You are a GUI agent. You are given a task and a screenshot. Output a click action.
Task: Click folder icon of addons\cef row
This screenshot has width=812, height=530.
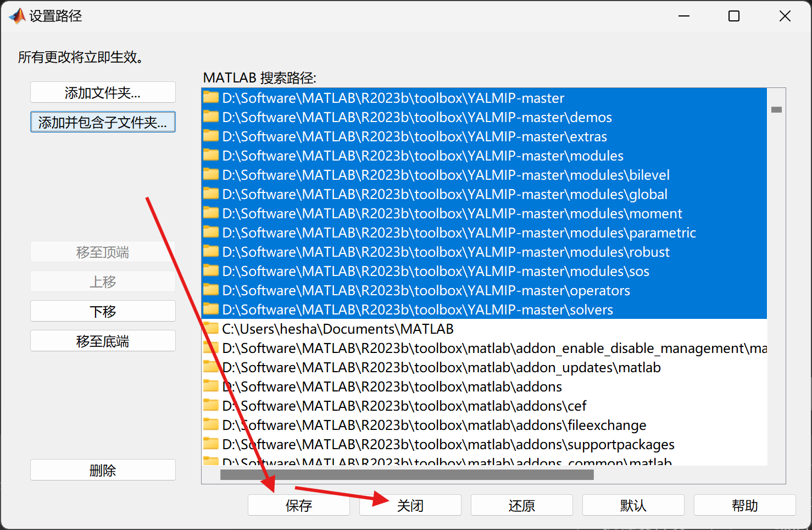click(211, 405)
